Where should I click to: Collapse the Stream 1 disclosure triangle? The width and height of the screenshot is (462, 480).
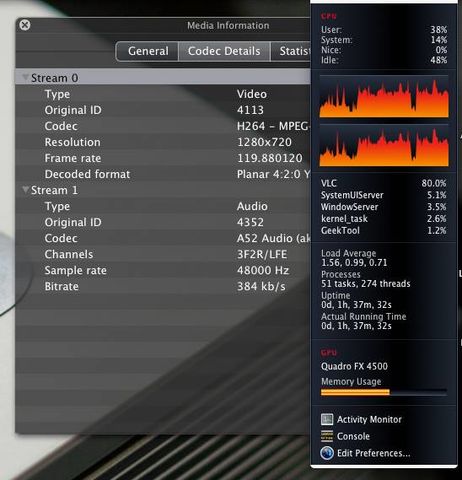pyautogui.click(x=25, y=189)
